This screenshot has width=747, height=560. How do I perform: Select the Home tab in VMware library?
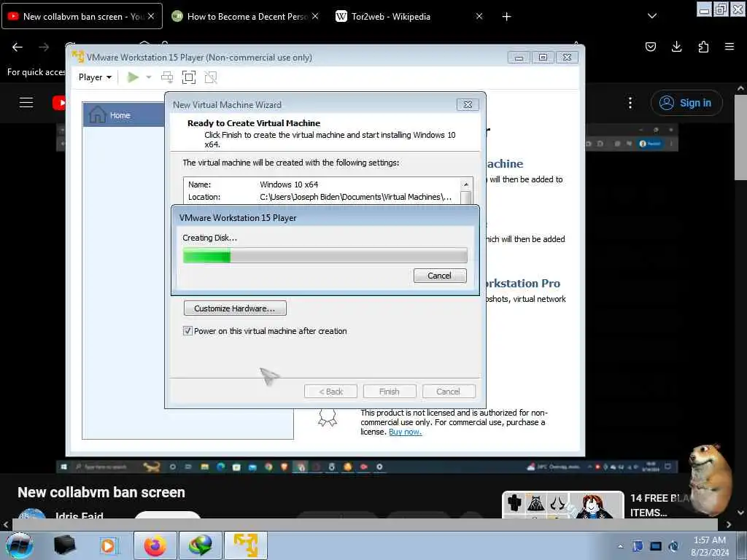[124, 114]
